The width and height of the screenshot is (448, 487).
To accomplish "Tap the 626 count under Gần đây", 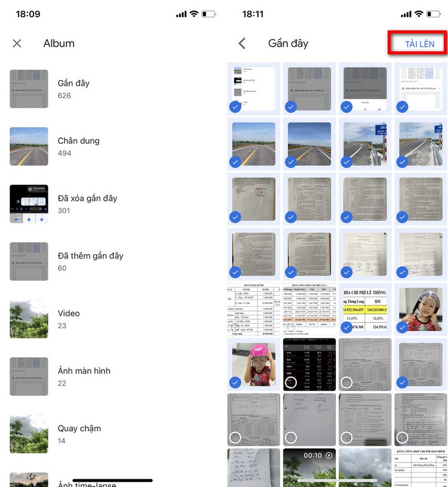I will coord(65,95).
